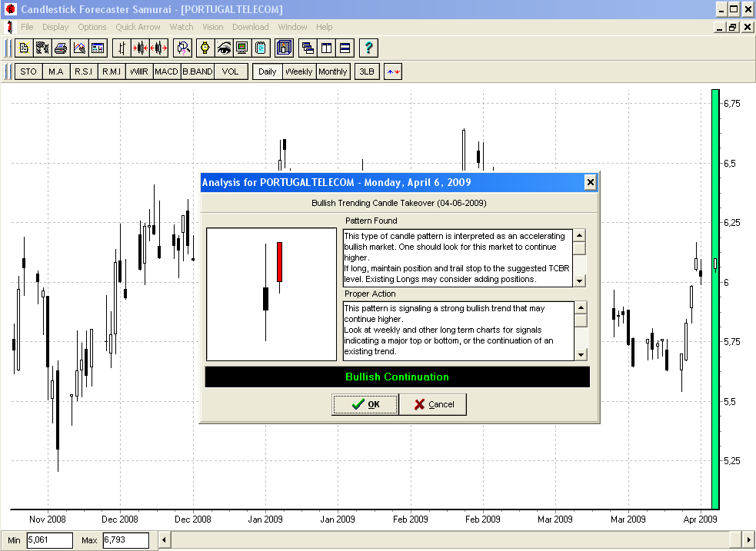Open the Watch menu

click(182, 27)
